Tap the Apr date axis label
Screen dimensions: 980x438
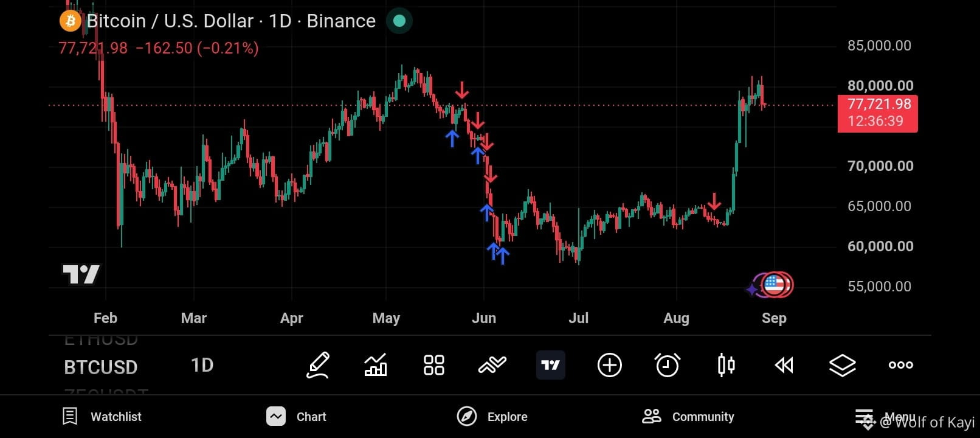292,318
